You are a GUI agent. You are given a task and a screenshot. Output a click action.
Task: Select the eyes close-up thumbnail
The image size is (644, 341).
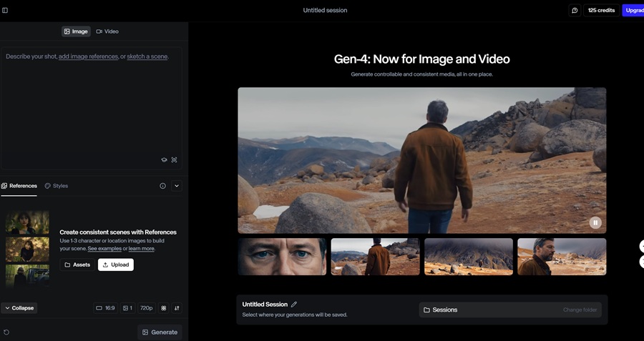[x=282, y=257]
